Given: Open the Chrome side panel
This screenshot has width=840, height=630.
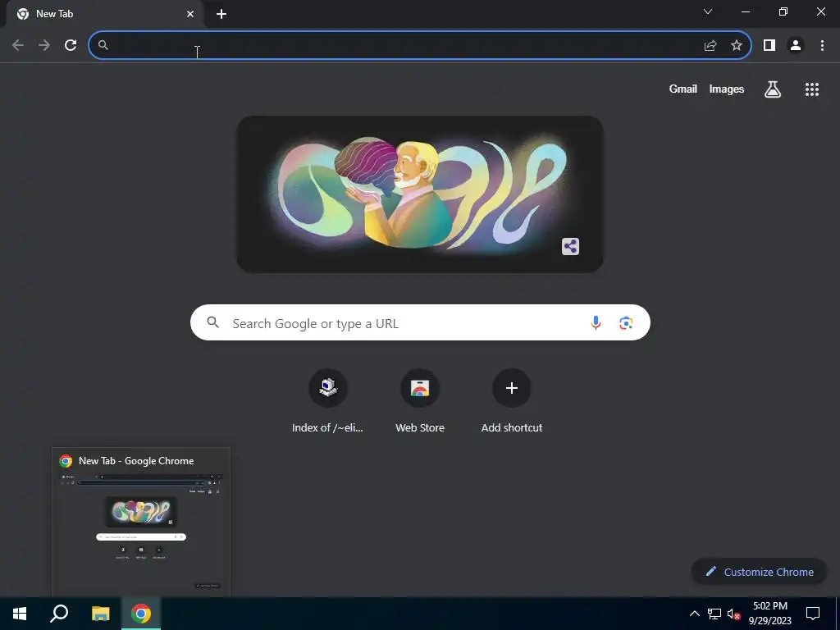Looking at the screenshot, I should 769,46.
